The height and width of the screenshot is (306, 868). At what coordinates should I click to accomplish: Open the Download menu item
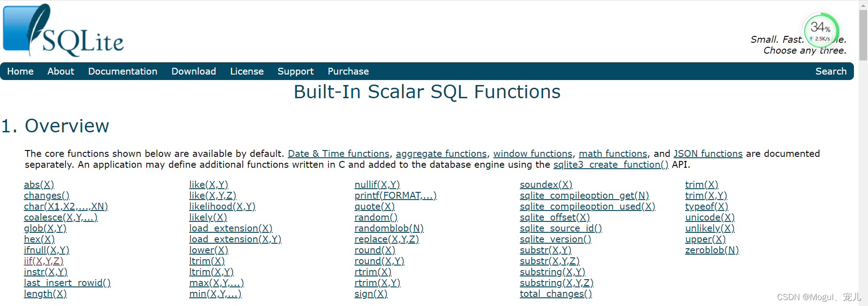tap(194, 71)
